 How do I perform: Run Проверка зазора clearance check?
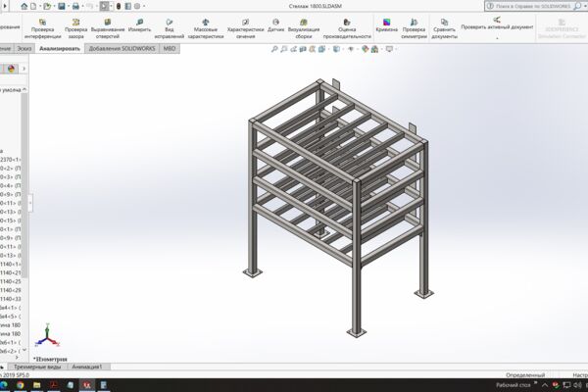[75, 28]
